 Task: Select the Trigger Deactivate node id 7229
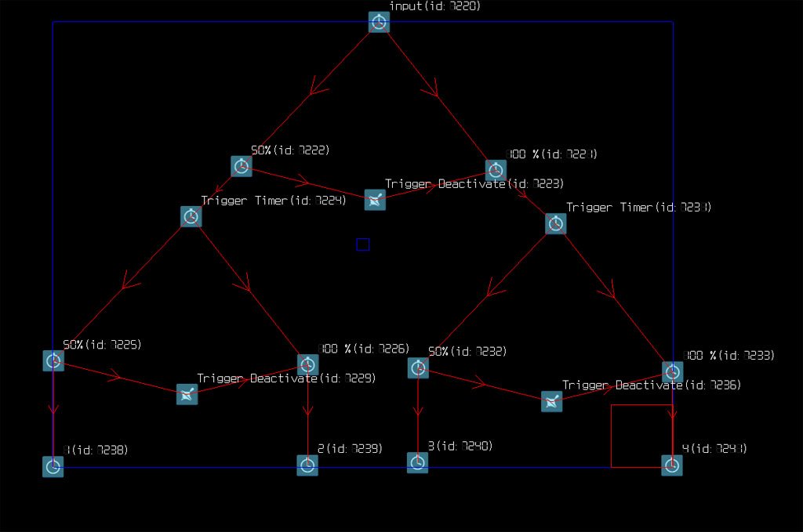coord(187,394)
